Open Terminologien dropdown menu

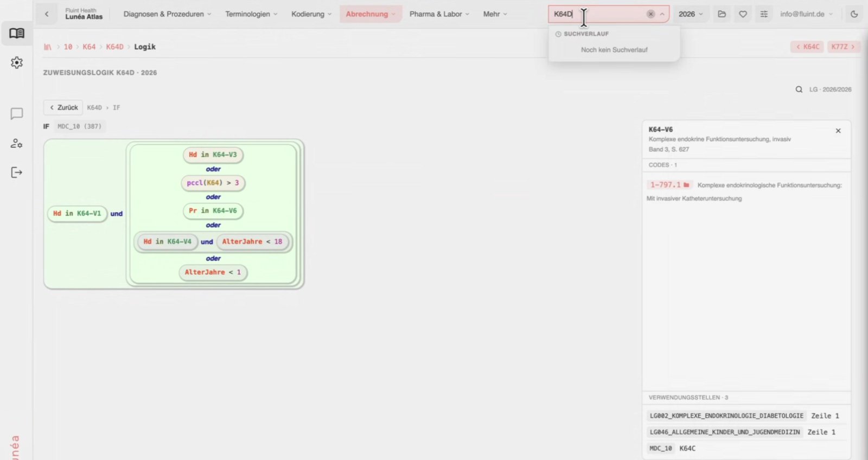pyautogui.click(x=251, y=14)
